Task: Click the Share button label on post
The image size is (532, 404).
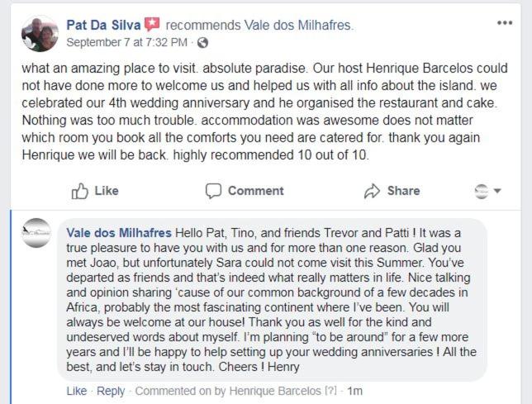Action: [403, 191]
